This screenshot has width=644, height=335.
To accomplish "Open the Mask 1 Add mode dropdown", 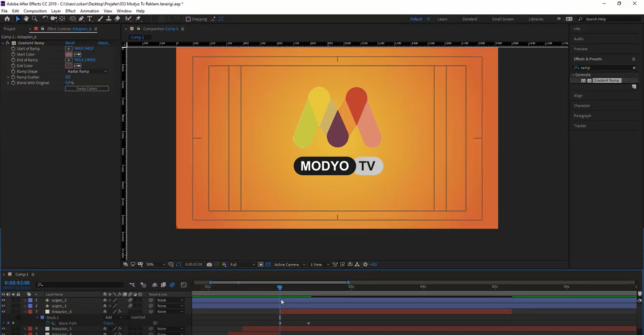I will tap(113, 318).
